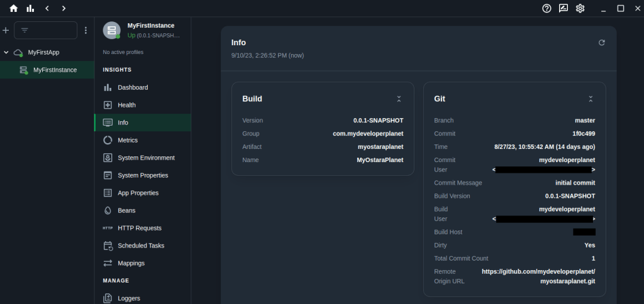Navigate to the Beans section

point(126,210)
